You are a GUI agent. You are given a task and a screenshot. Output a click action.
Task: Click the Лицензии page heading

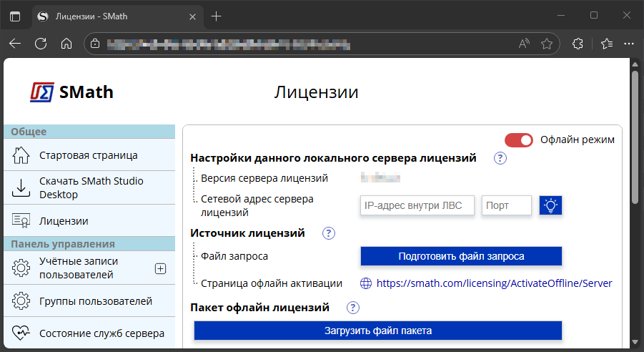click(316, 92)
